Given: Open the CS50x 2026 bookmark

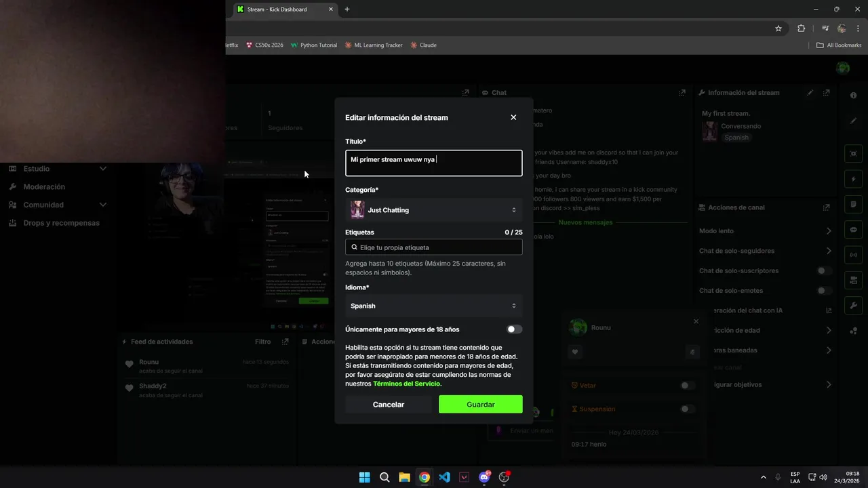Looking at the screenshot, I should (264, 45).
